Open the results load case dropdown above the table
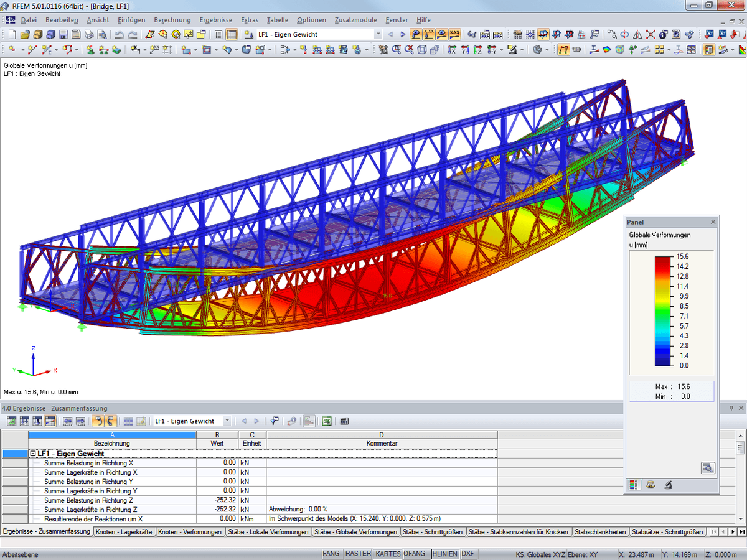This screenshot has height=560, width=747. 227,421
